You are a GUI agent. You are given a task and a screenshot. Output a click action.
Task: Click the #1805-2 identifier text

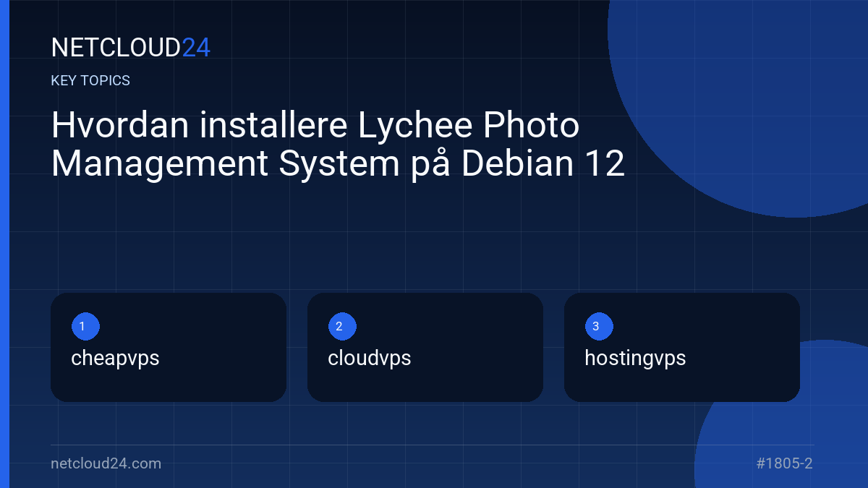(785, 463)
